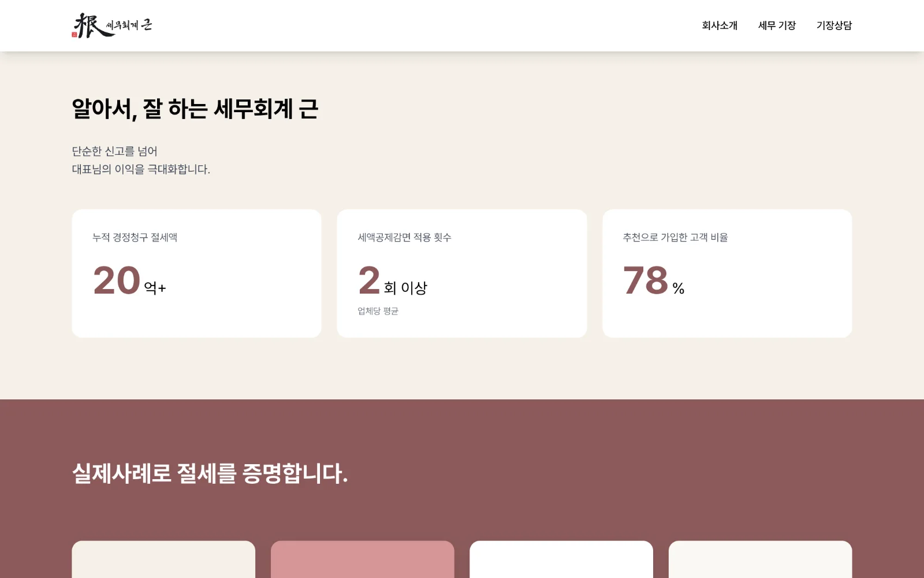Open the last off-white case card
The width and height of the screenshot is (924, 578).
tap(761, 560)
